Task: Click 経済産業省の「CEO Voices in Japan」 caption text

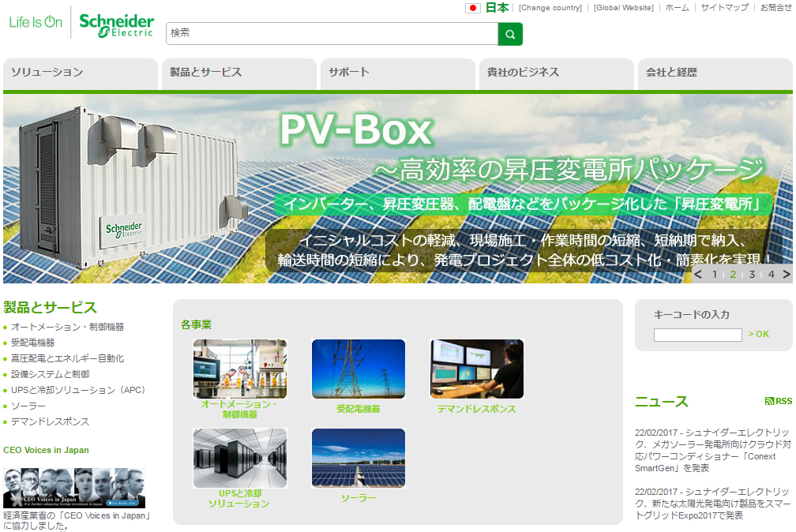Action: click(77, 520)
